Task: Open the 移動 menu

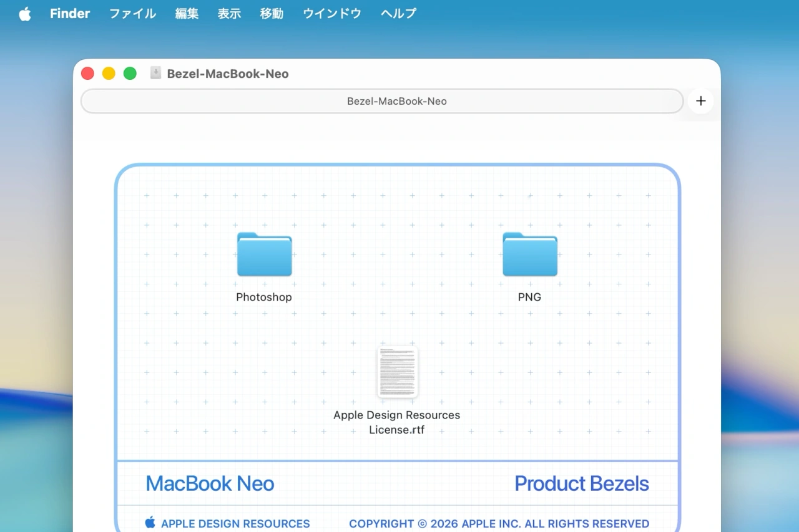Action: point(272,13)
